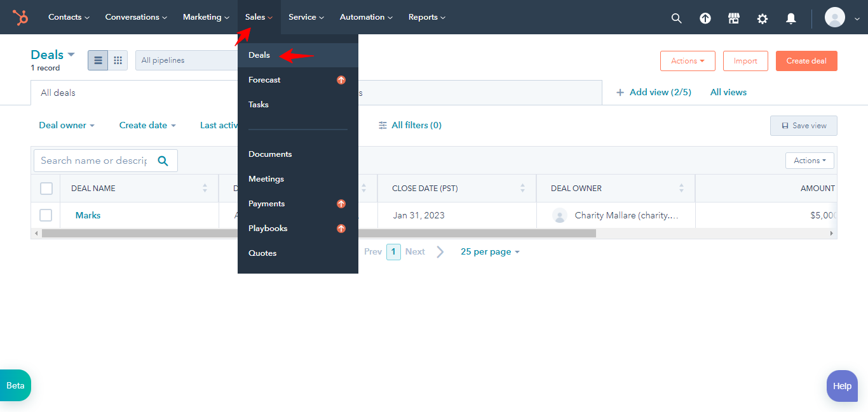Click page number 1
The image size is (868, 412).
(x=393, y=252)
